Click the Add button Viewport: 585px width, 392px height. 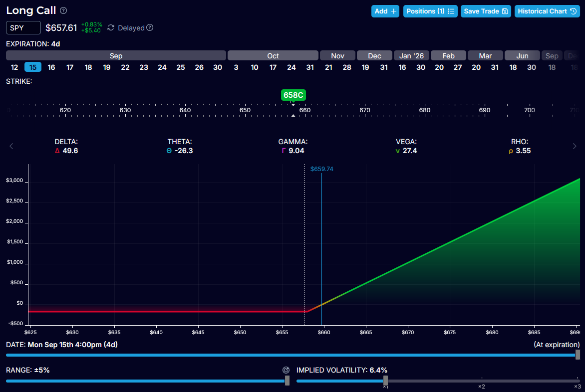point(385,11)
